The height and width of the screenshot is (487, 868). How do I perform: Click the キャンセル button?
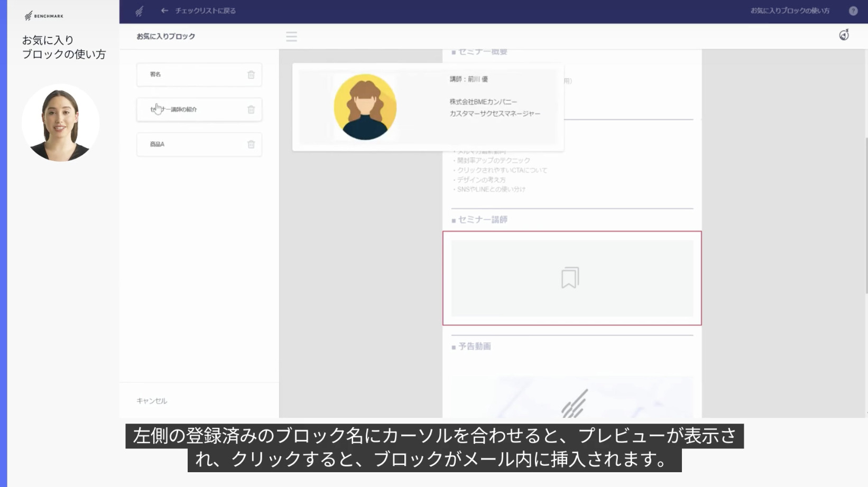click(x=152, y=401)
